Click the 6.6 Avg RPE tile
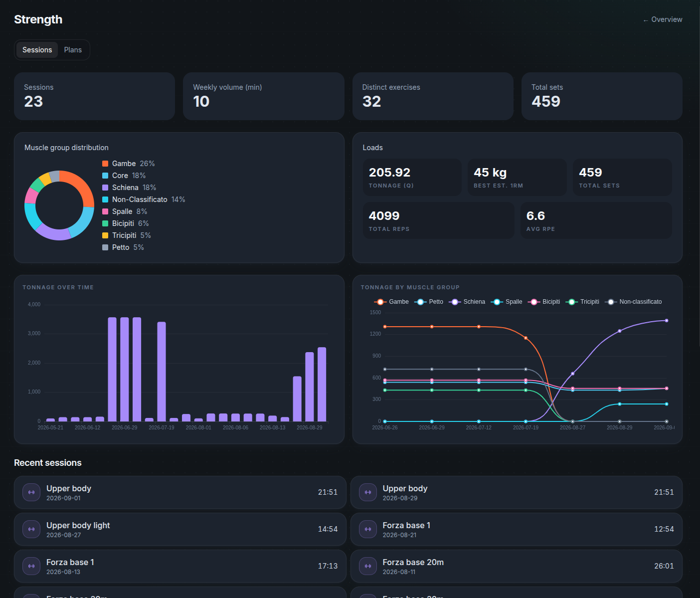This screenshot has height=598, width=700. click(596, 220)
